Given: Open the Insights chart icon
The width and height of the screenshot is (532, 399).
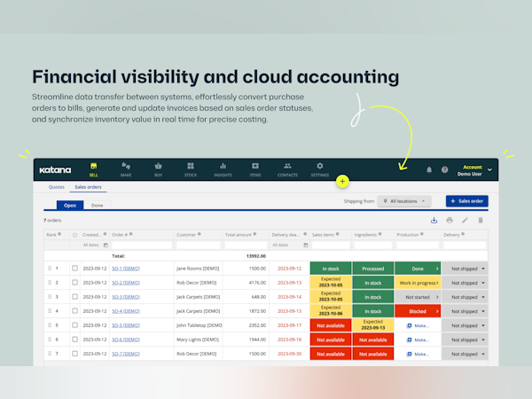Looking at the screenshot, I should tap(223, 166).
